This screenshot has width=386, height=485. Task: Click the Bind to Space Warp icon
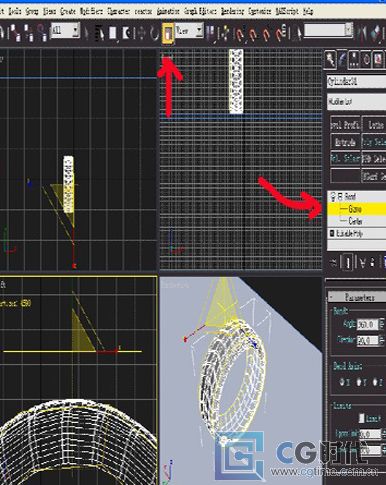(x=42, y=33)
